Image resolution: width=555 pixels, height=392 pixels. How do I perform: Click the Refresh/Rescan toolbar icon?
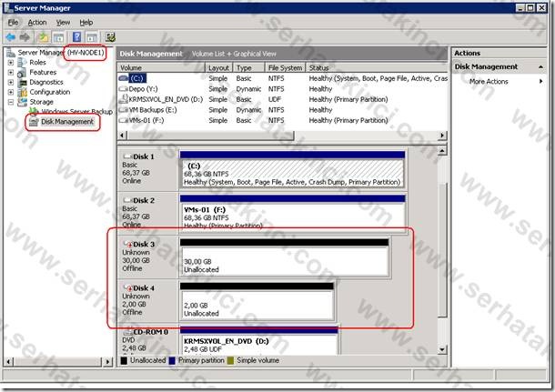[x=110, y=37]
